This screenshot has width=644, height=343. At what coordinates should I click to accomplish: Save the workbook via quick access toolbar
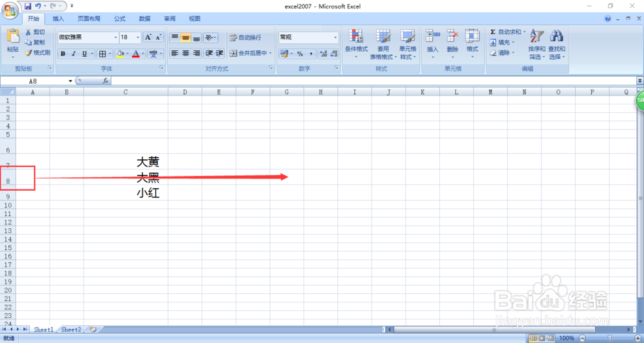[x=28, y=6]
